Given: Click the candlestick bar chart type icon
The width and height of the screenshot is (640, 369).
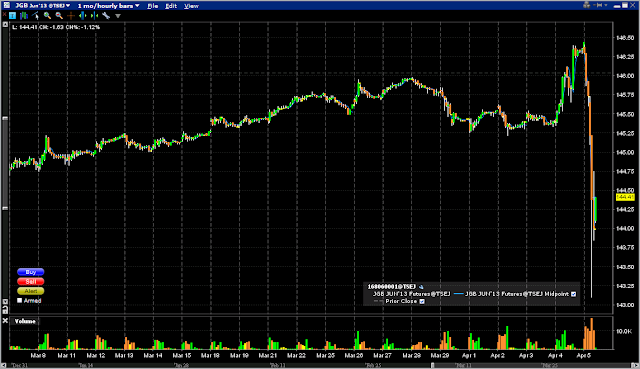Looking at the screenshot, I should [x=24, y=16].
